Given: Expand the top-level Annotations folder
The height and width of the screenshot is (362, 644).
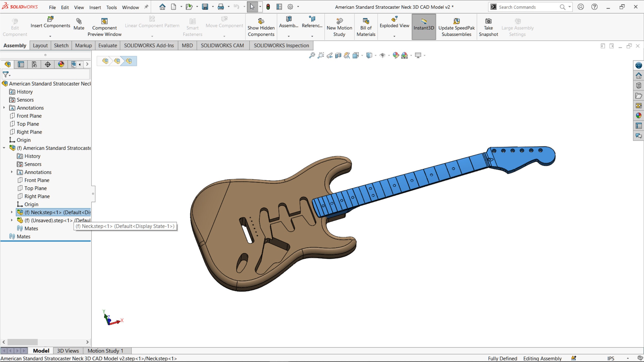Looking at the screenshot, I should pos(4,108).
